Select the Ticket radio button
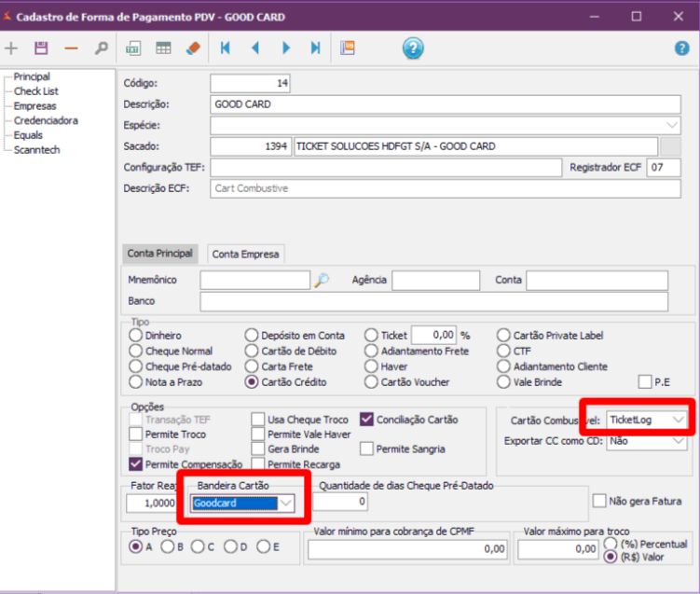 [x=371, y=336]
